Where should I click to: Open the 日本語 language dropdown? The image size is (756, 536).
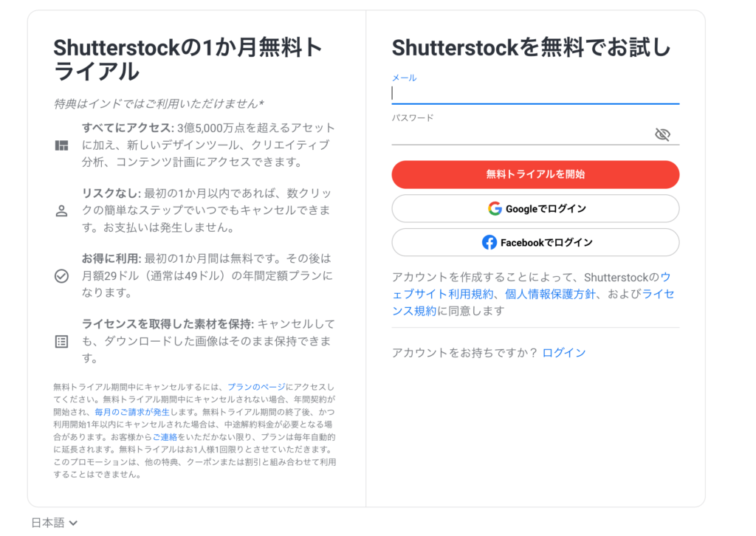(x=54, y=523)
